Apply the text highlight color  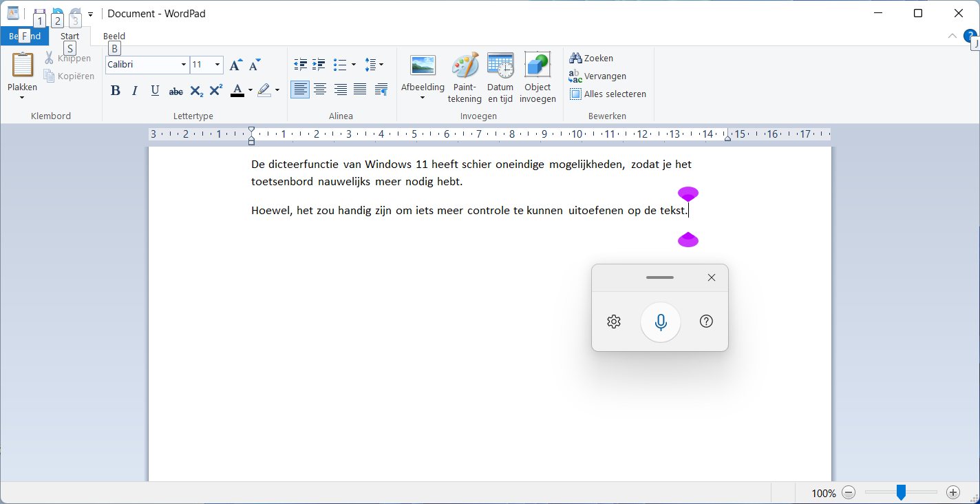pyautogui.click(x=264, y=90)
